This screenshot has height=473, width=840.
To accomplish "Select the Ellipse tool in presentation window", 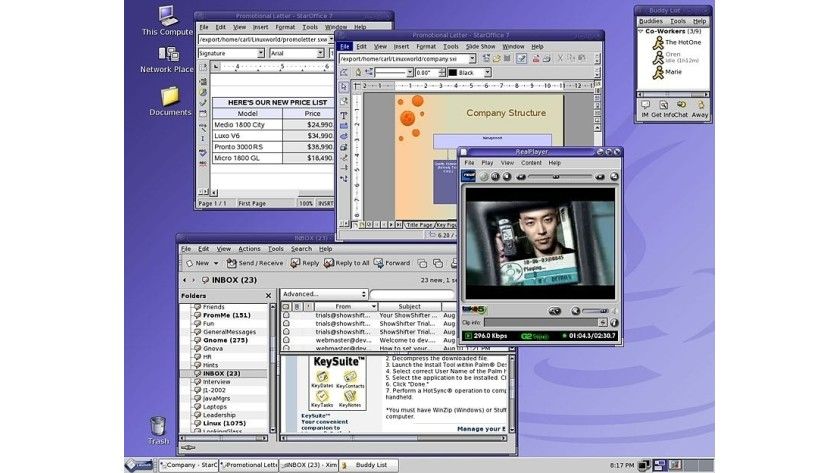I will point(343,136).
